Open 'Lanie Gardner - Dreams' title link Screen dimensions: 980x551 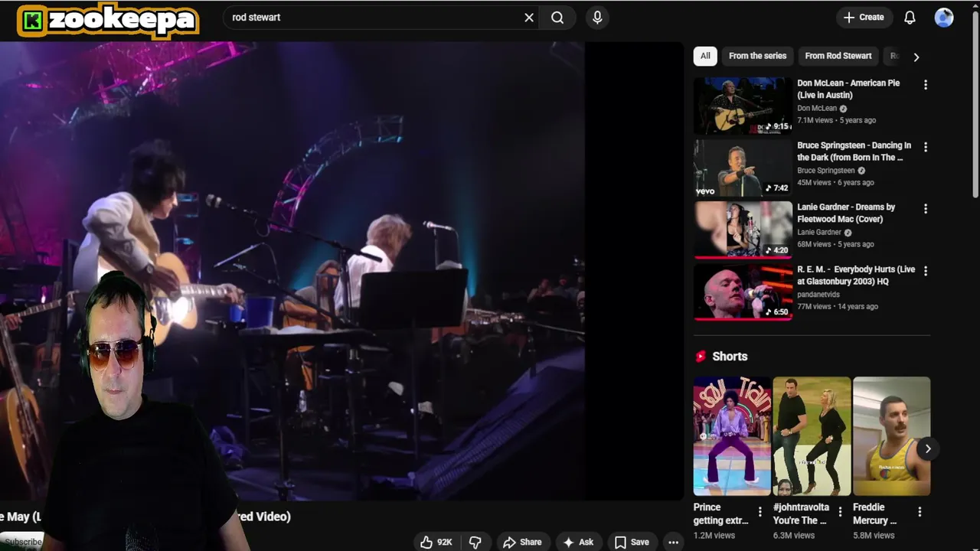[x=846, y=213]
